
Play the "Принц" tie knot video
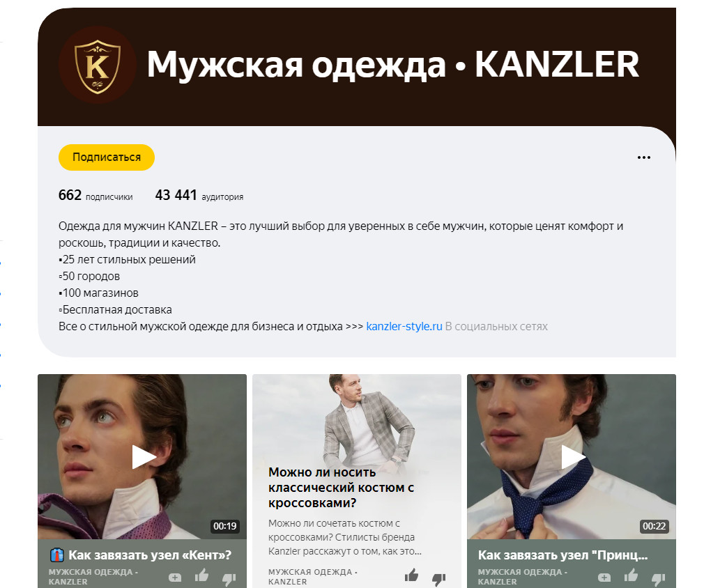click(x=572, y=457)
